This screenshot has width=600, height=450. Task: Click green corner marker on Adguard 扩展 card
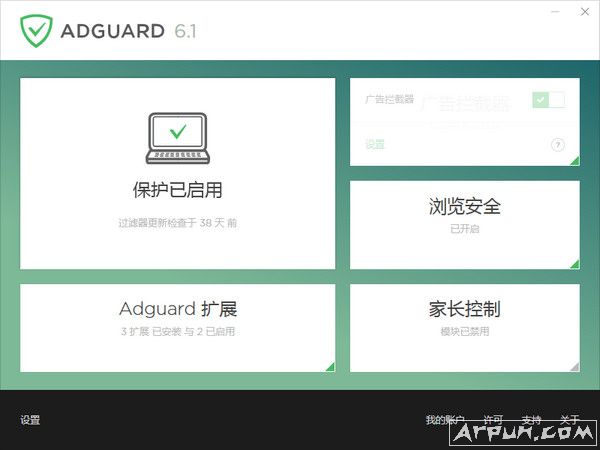331,367
